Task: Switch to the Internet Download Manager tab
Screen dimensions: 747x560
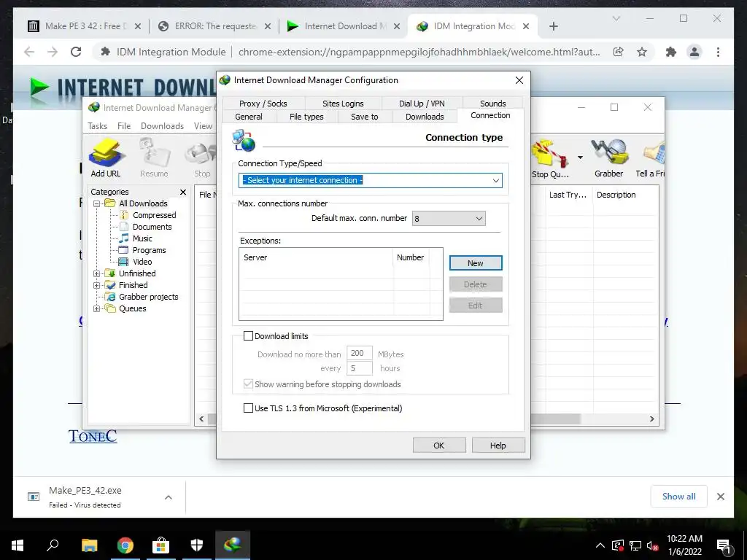Action: 344,26
